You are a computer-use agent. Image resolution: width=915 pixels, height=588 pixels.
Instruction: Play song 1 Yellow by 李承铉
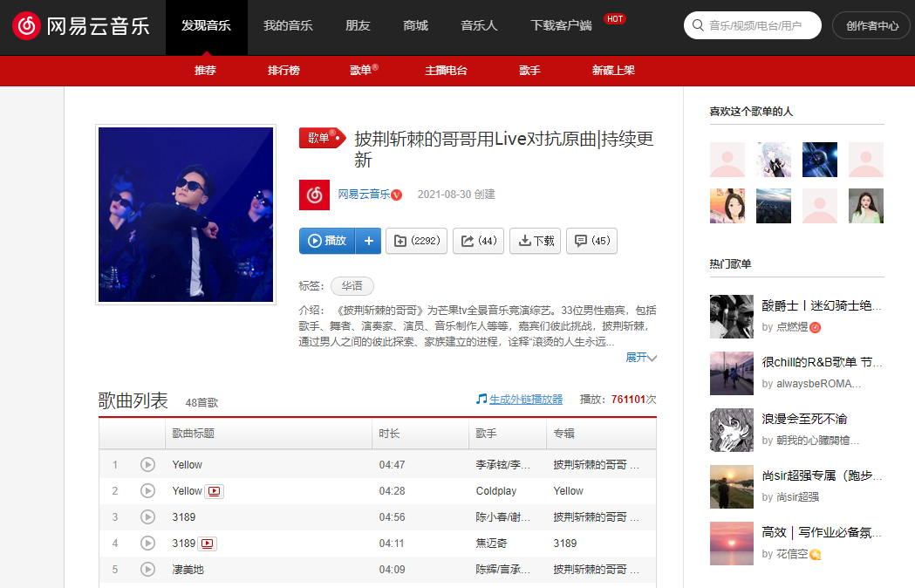coord(147,465)
